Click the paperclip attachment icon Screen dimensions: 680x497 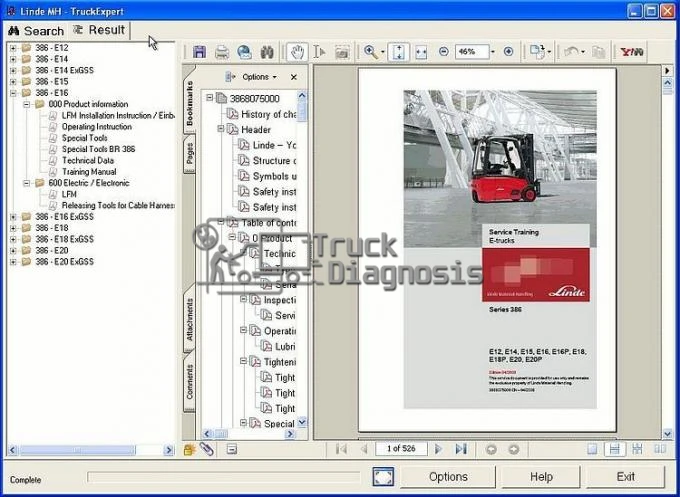coord(207,449)
